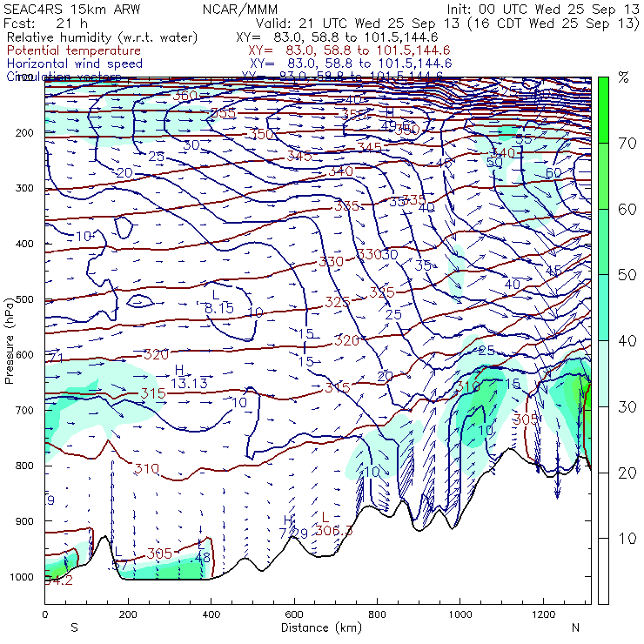Click the '300' tick label on the pressure axis
The width and height of the screenshot is (644, 644).
24,188
